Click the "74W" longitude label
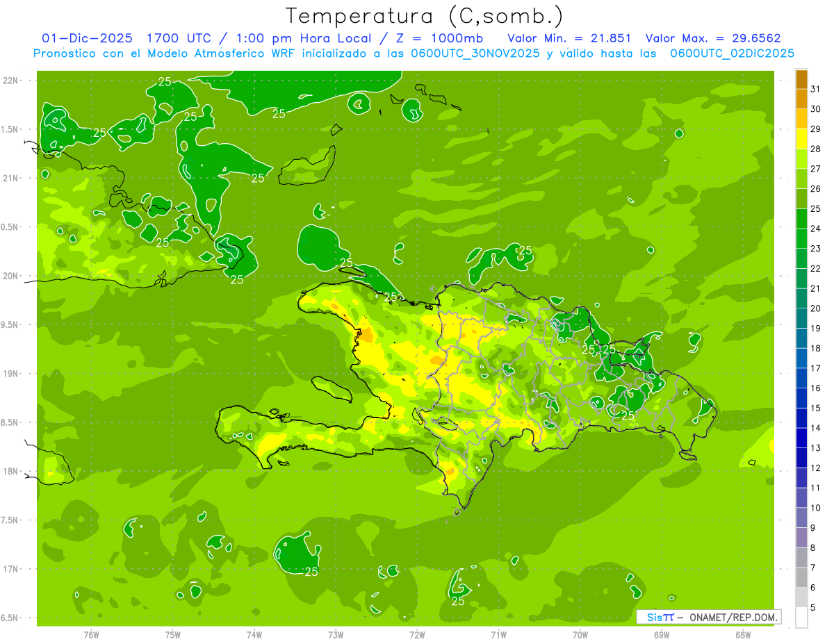This screenshot has height=644, width=834. tap(254, 635)
